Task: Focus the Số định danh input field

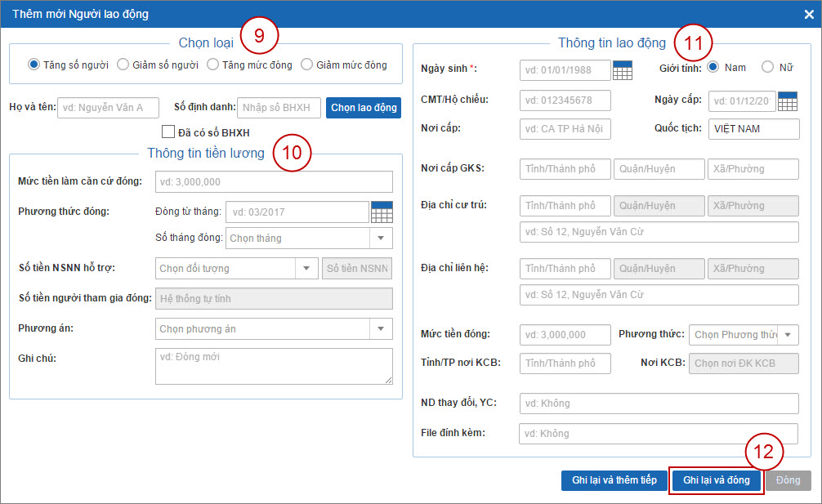Action: (279, 107)
